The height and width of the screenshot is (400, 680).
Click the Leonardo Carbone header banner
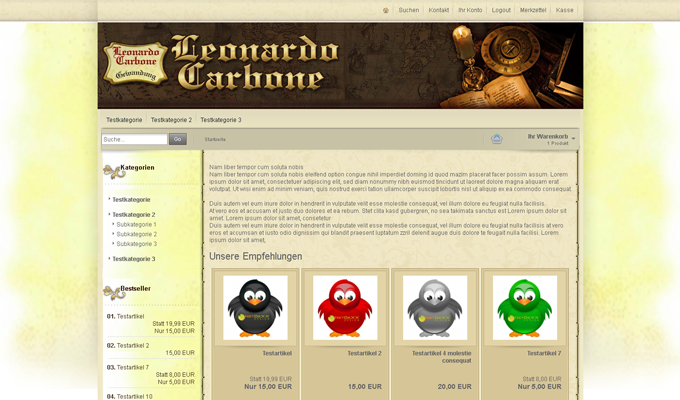pos(340,66)
